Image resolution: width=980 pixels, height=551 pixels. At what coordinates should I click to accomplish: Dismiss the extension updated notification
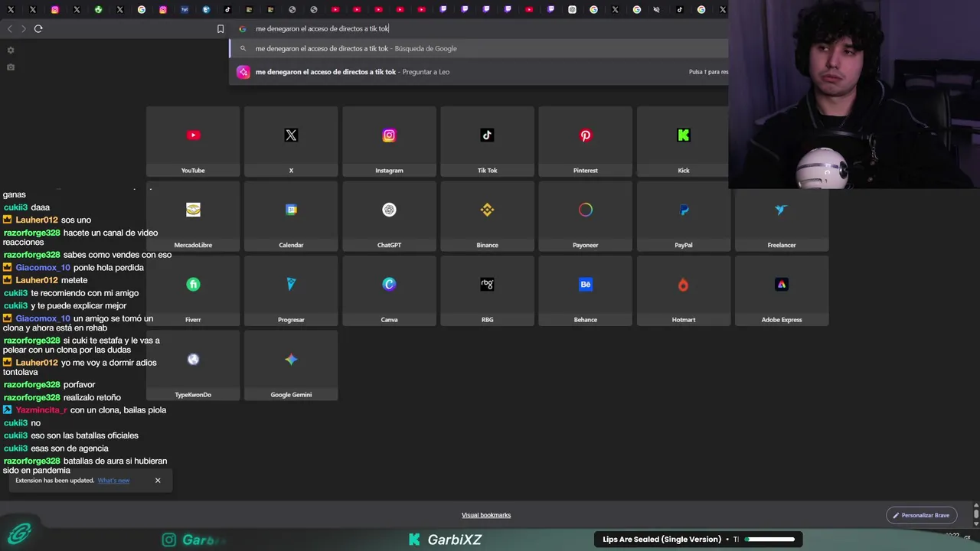[158, 481]
